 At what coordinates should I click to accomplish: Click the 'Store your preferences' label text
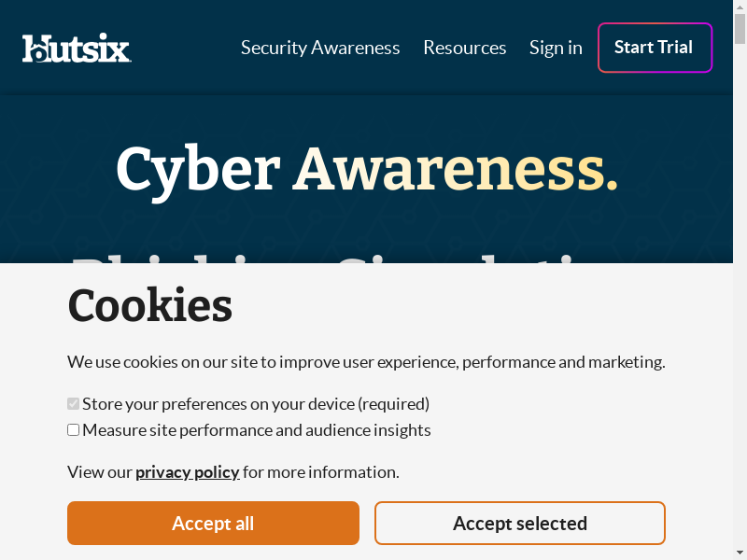(256, 404)
